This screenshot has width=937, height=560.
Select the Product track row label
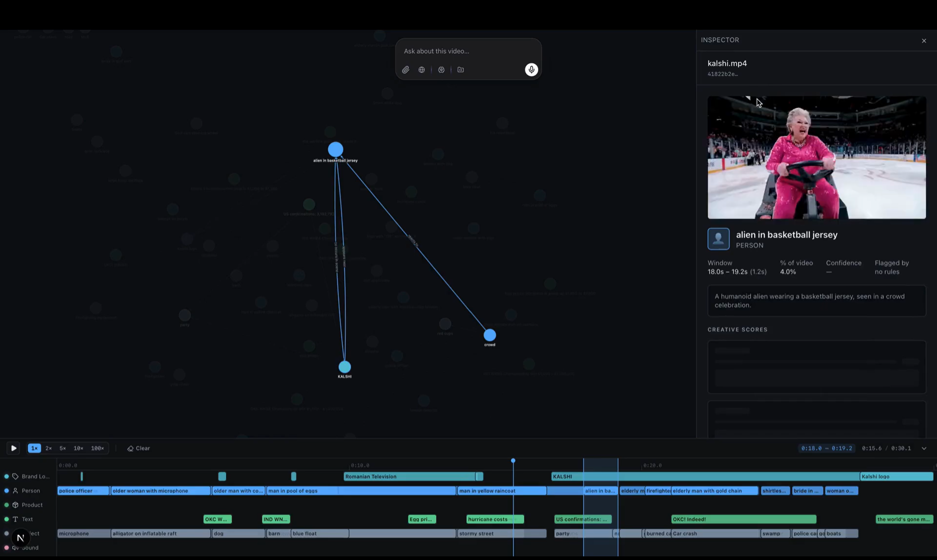tap(32, 505)
